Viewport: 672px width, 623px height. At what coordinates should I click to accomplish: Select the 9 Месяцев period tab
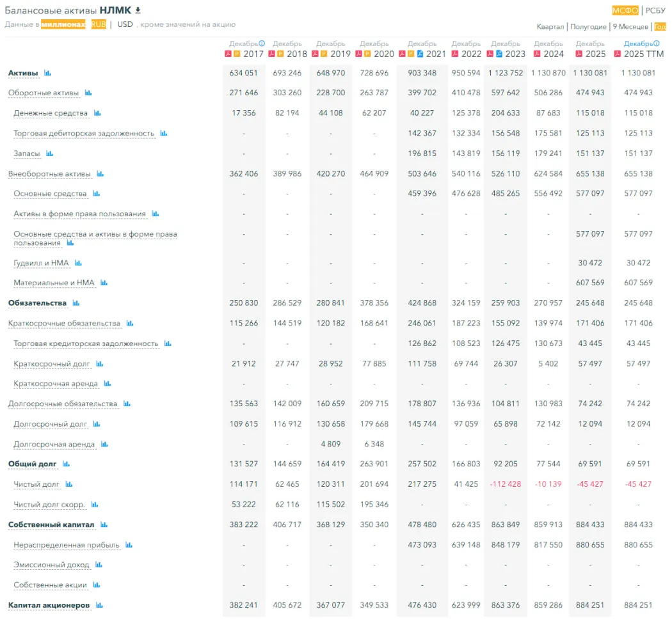(631, 27)
